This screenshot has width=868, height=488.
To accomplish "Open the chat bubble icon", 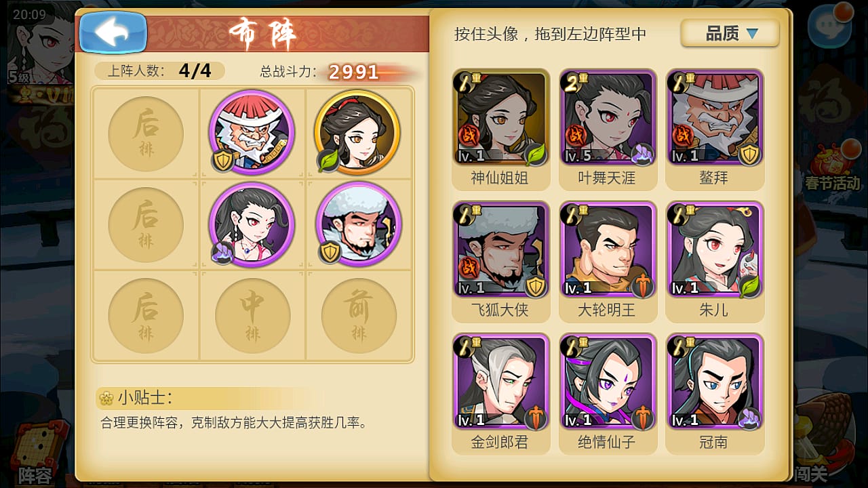I will (833, 25).
